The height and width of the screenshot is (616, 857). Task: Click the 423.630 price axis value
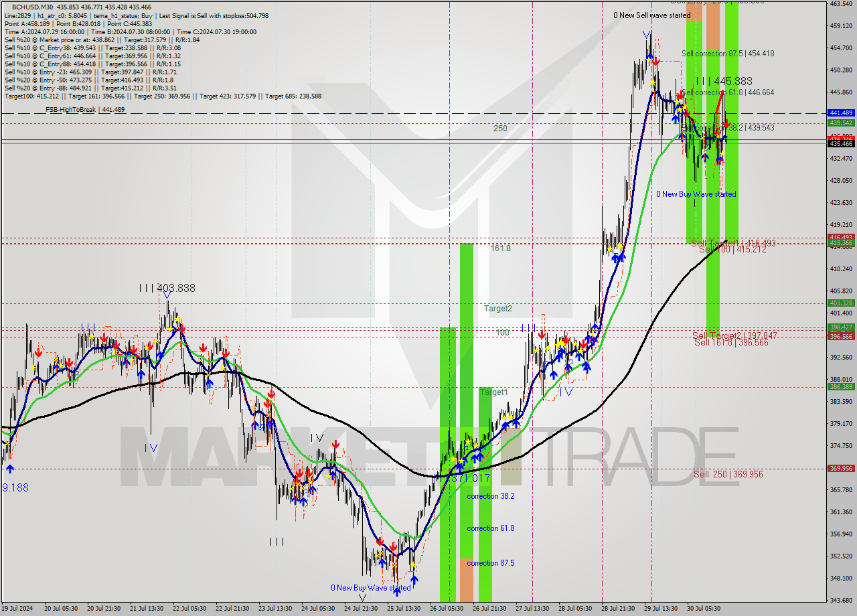point(842,202)
